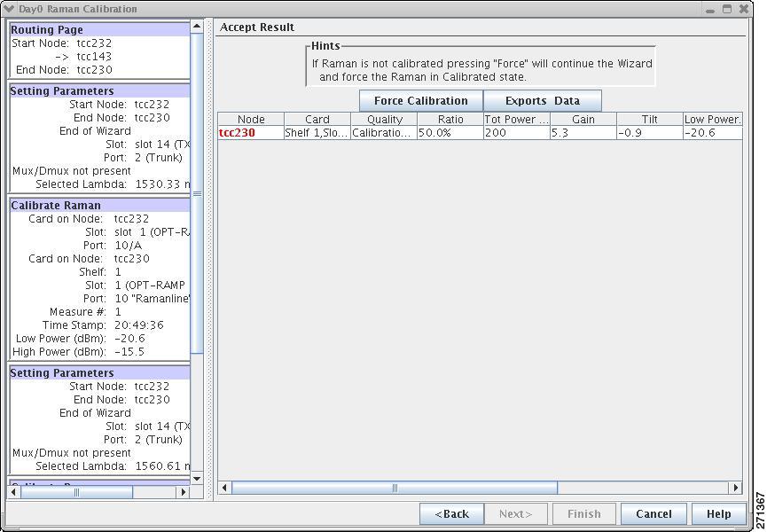
Task: Select the 50.0% ratio cell
Action: click(x=450, y=132)
